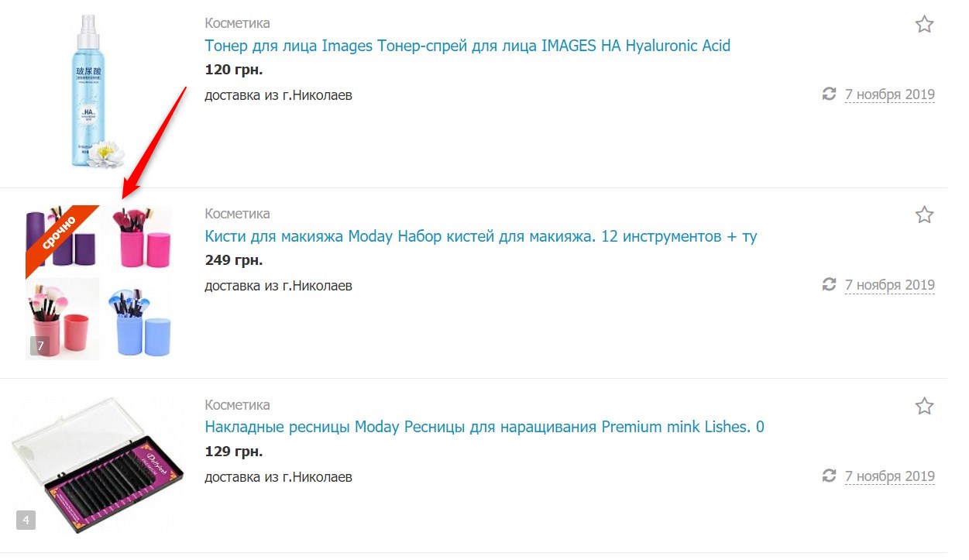Viewport: 969px width, 560px height.
Task: Click the orange 'срочно' urgent ribbon
Action: click(x=59, y=237)
